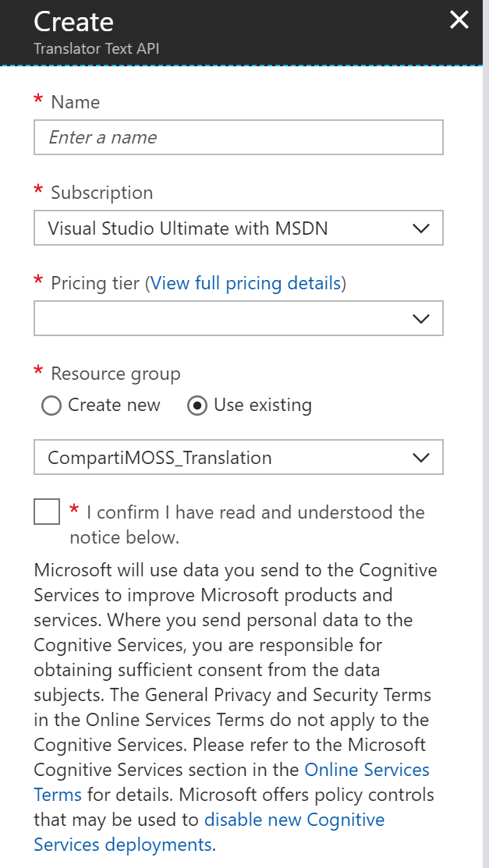
Task: Click inside the Enter a name field
Action: 238,137
